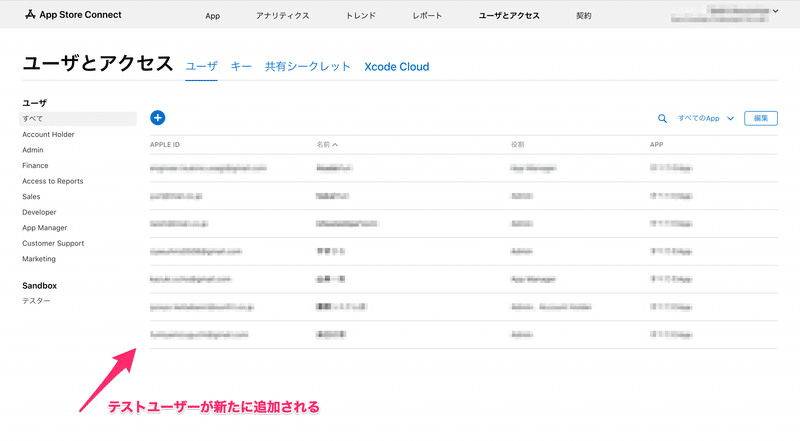Open the user search magnifier
The width and height of the screenshot is (800, 441).
tap(662, 118)
